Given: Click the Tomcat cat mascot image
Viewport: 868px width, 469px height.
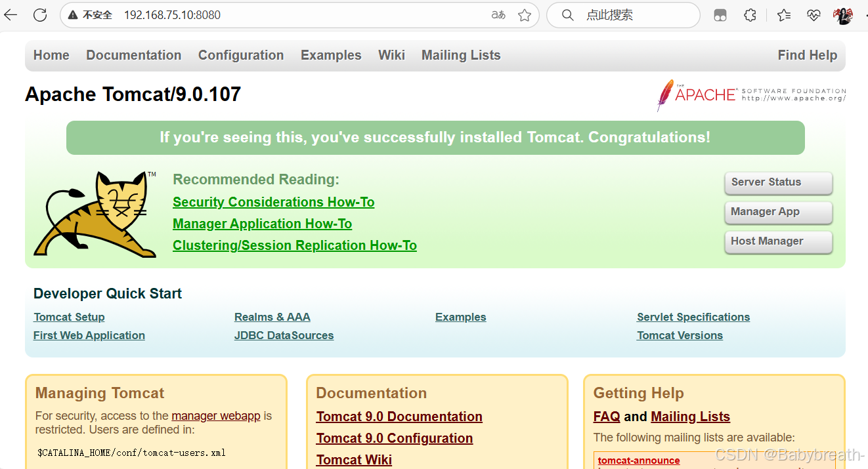Looking at the screenshot, I should point(95,214).
